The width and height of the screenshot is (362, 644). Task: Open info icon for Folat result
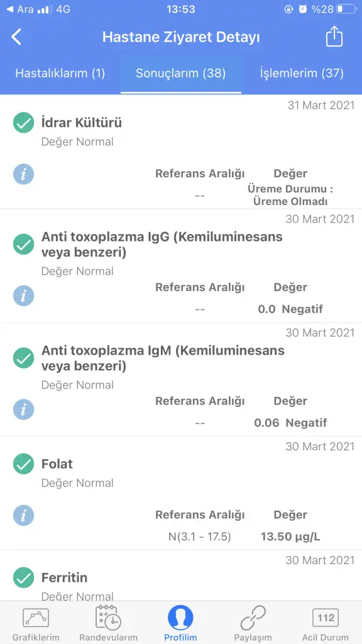tap(23, 516)
